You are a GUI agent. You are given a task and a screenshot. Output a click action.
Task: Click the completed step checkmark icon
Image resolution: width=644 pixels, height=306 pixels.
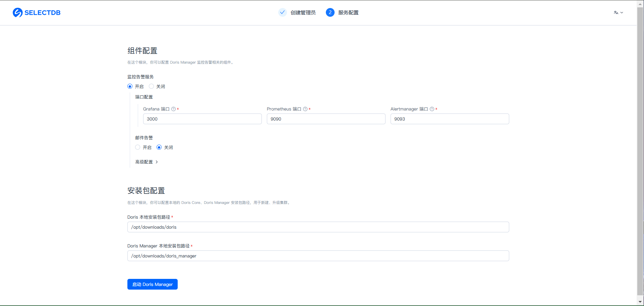[283, 12]
